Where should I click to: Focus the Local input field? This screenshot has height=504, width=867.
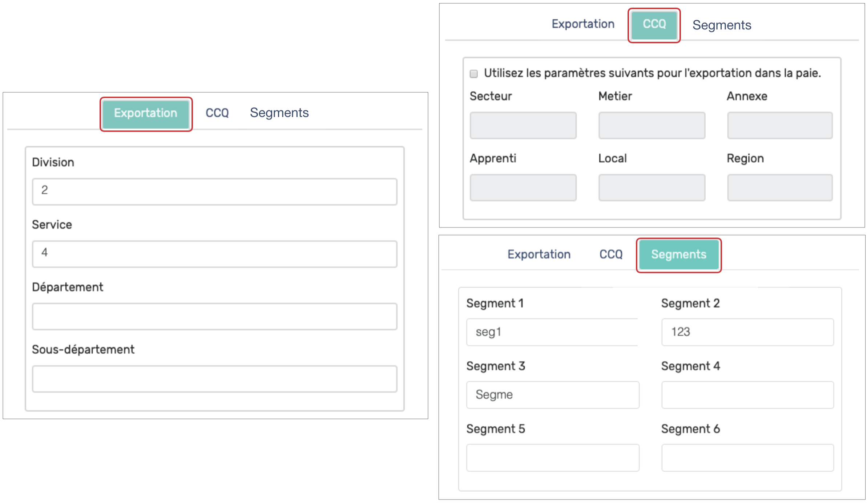(652, 187)
